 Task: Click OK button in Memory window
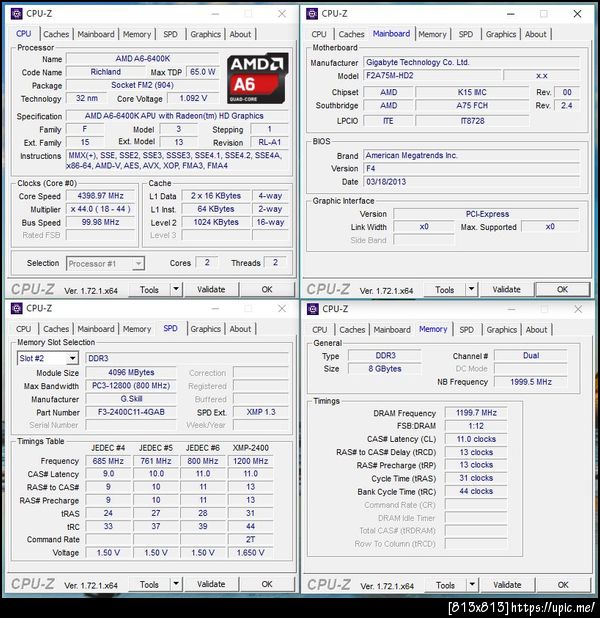pyautogui.click(x=563, y=585)
